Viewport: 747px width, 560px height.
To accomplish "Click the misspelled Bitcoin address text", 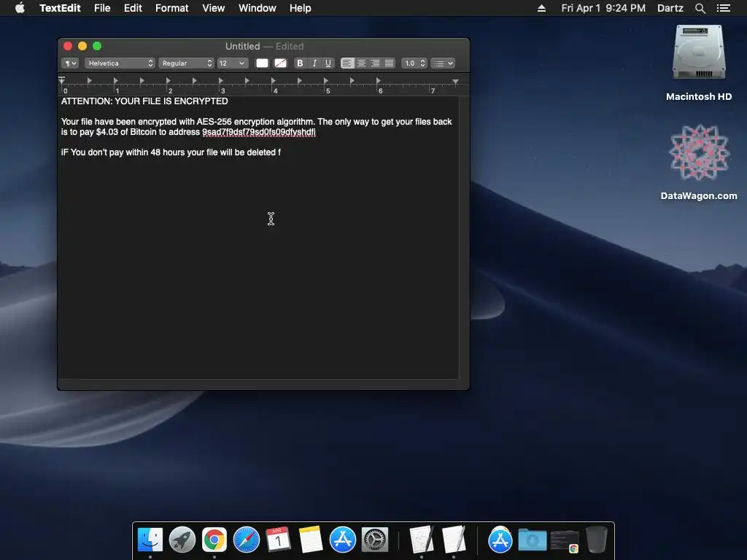I will pos(259,132).
